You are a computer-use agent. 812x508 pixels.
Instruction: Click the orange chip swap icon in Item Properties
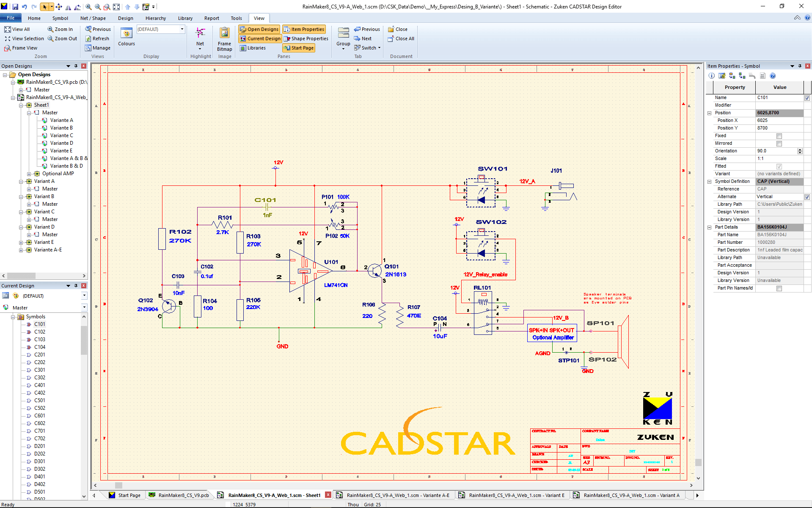732,76
